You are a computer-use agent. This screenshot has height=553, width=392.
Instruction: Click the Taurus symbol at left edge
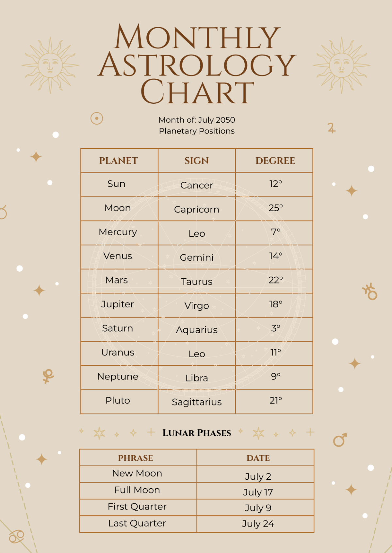[3, 213]
